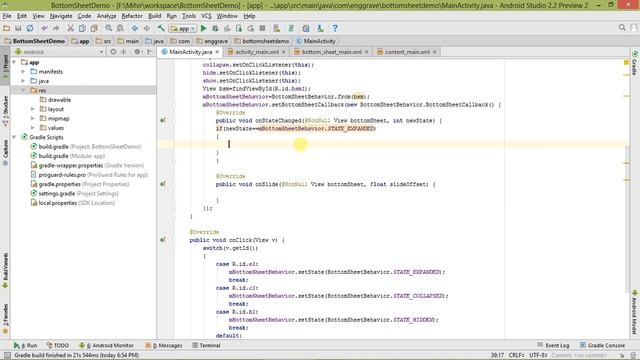Toggle the read-only lock icon in status bar
The image size is (640, 360).
pos(623,356)
